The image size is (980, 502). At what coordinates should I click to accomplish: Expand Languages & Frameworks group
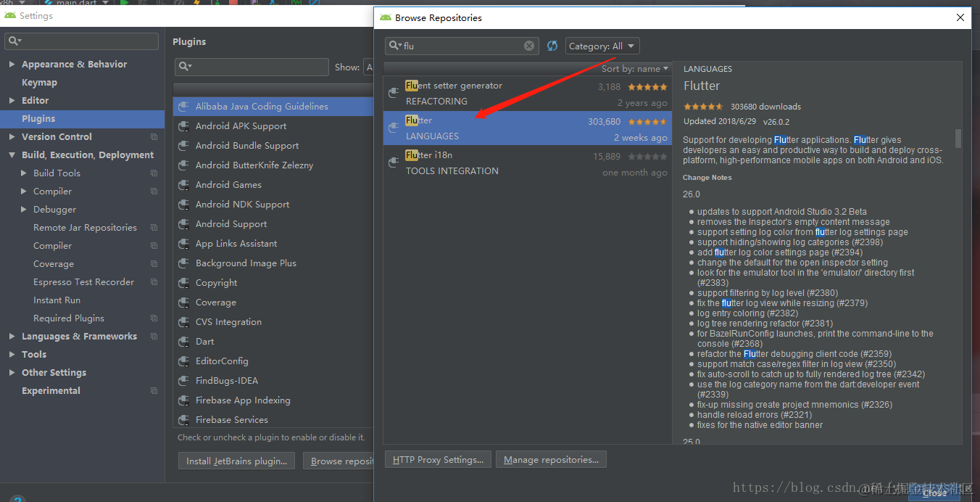(x=12, y=336)
